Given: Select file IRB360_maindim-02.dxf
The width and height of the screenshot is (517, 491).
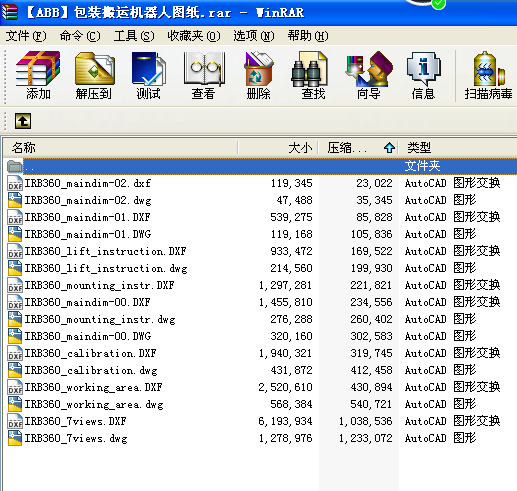Looking at the screenshot, I should click(88, 183).
